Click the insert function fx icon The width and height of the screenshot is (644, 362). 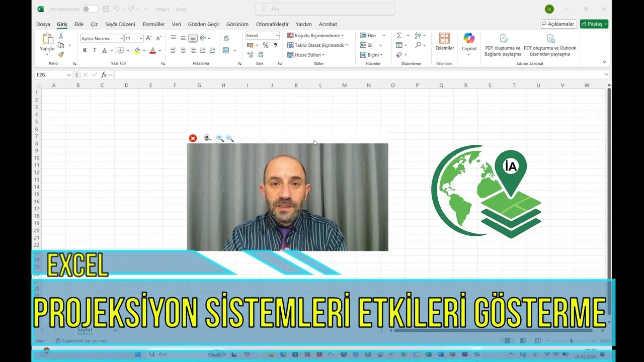[104, 75]
